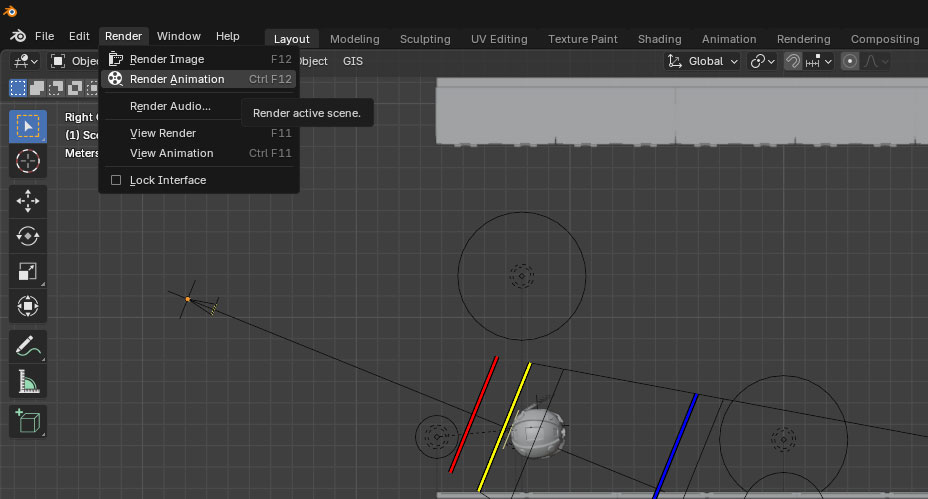928x499 pixels.
Task: Click the Render Image film icon
Action: tap(115, 59)
